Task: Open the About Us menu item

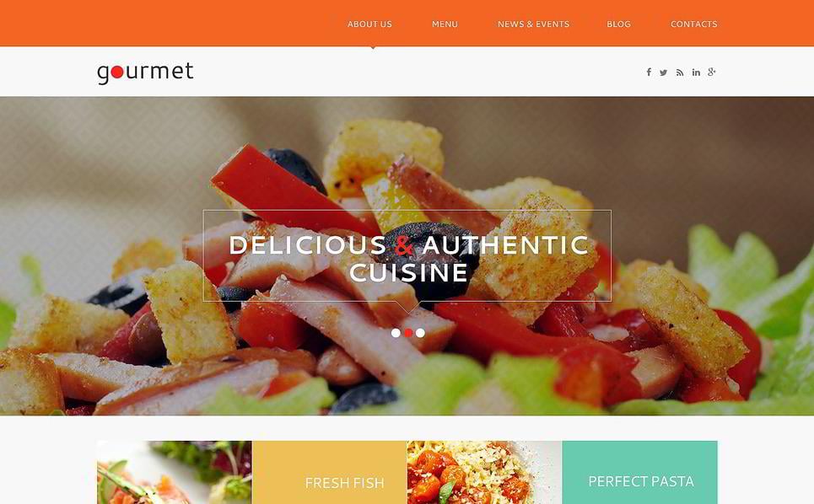Action: [369, 24]
